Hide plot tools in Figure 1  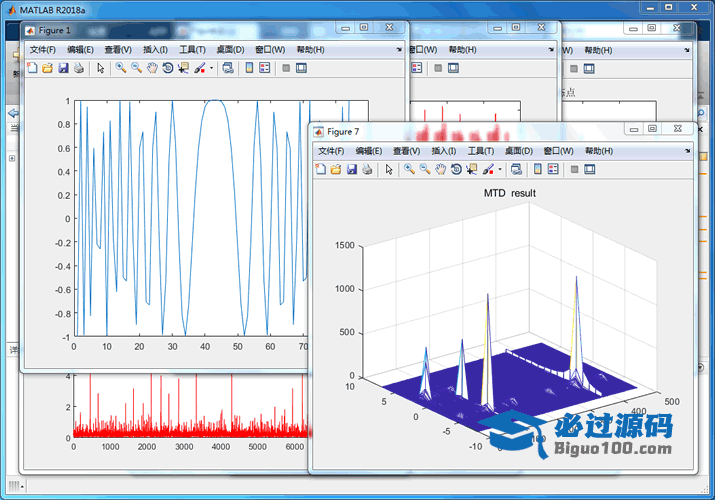pyautogui.click(x=286, y=68)
